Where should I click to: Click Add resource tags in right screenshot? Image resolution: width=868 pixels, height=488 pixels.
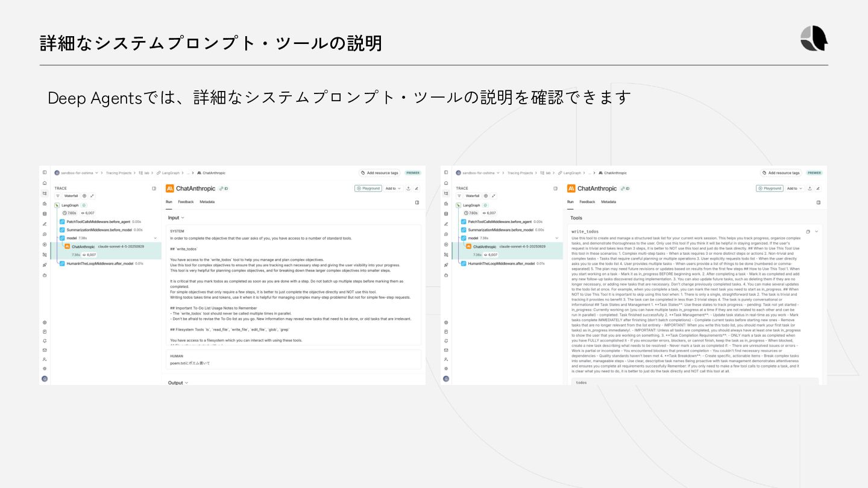tap(781, 173)
